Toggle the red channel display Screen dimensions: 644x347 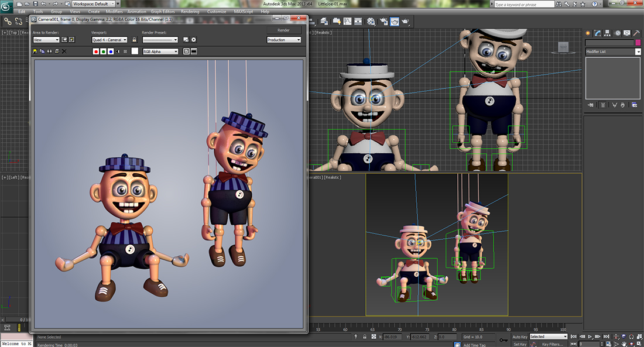[96, 51]
